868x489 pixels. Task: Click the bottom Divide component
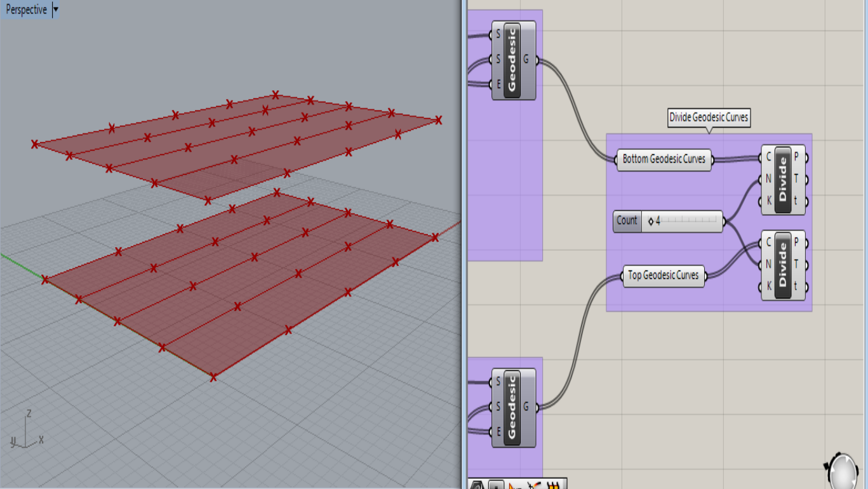784,265
